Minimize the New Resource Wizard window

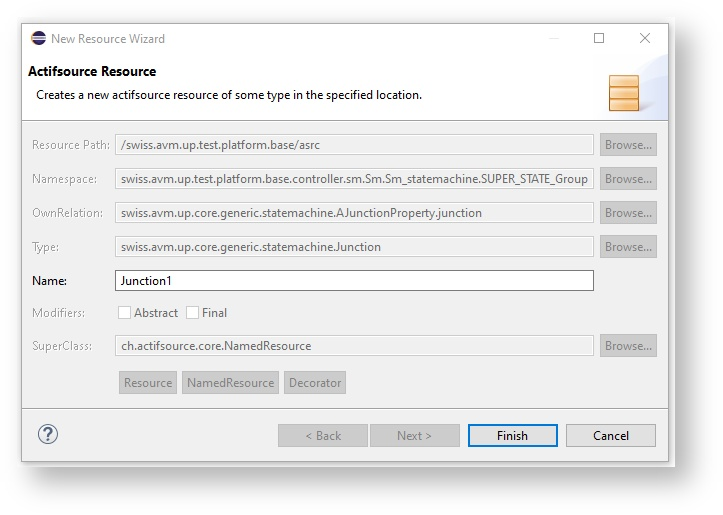[553, 39]
